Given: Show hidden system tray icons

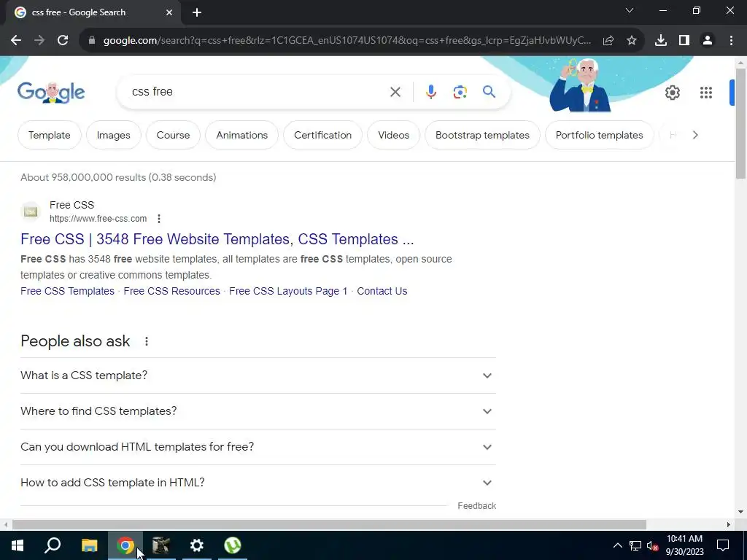Looking at the screenshot, I should point(617,545).
